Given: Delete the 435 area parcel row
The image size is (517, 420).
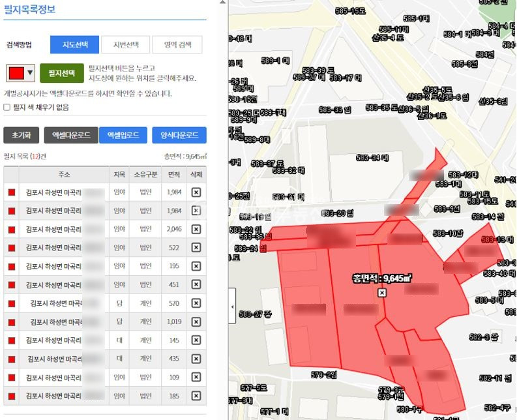Looking at the screenshot, I should click(x=196, y=359).
